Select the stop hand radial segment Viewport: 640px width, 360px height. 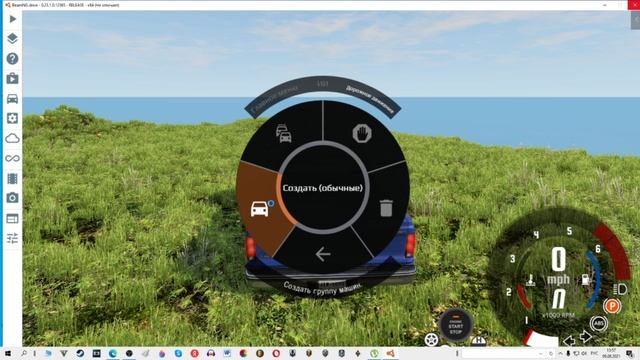click(362, 133)
